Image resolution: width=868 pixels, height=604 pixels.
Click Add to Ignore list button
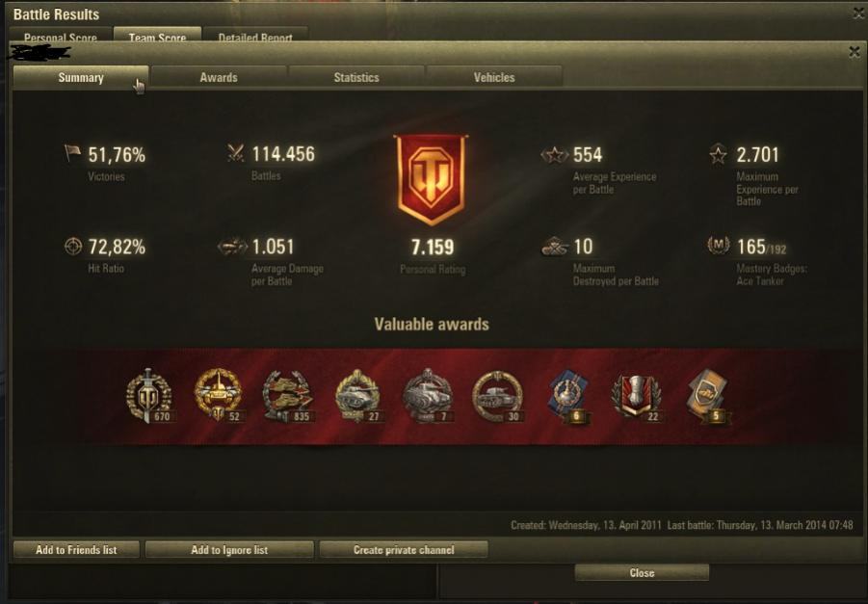(x=229, y=550)
